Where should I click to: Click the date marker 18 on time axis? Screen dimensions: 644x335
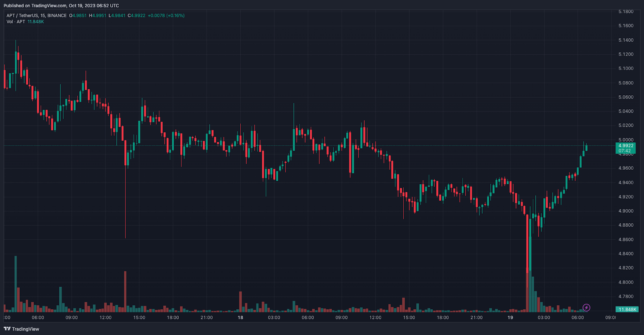click(240, 318)
